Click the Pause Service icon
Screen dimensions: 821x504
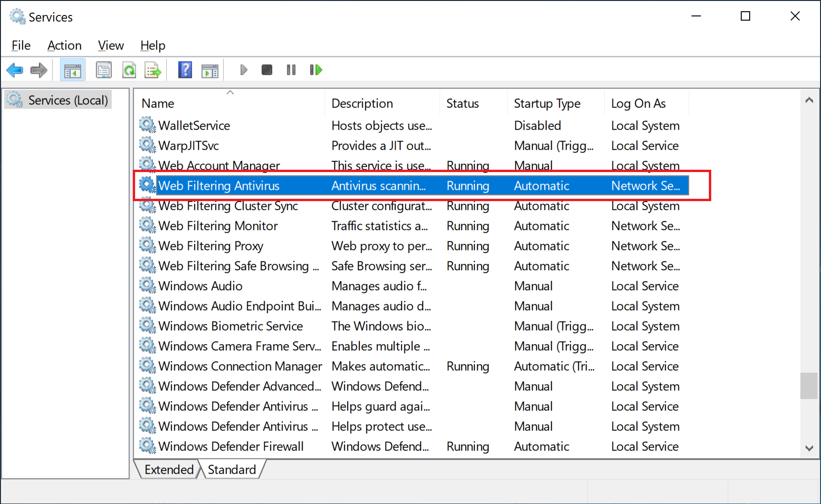(291, 70)
